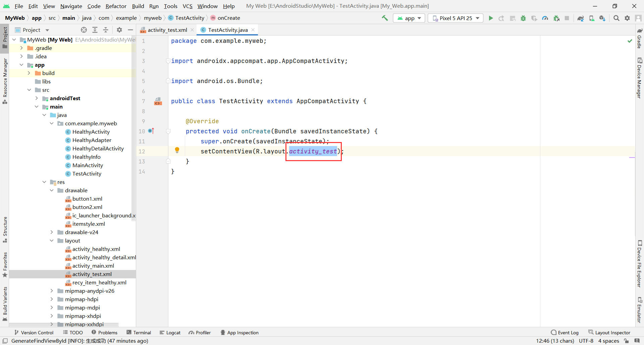Toggle the file read-only lock icon in status bar
644x345 pixels.
(x=626, y=341)
